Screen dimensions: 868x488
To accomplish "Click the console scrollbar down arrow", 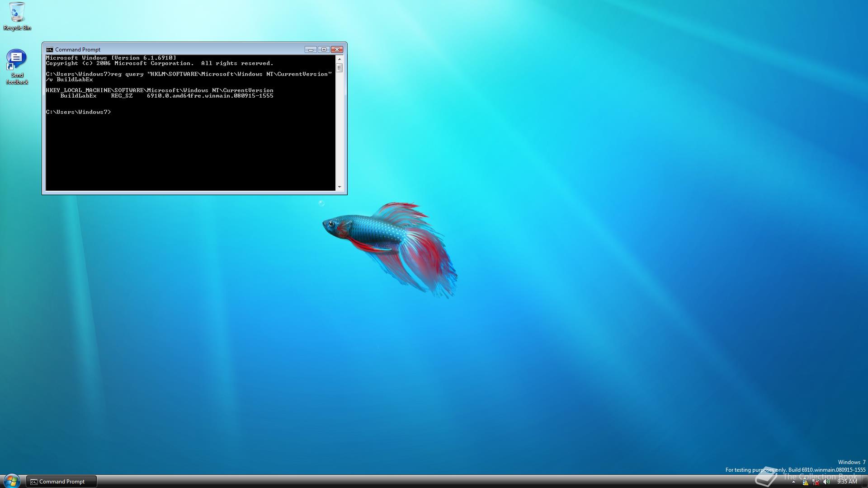I will click(x=340, y=187).
